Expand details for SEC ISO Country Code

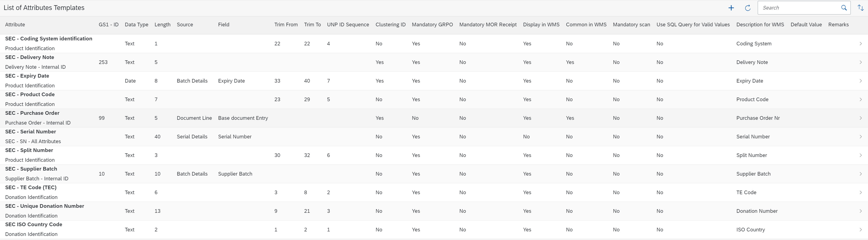coord(862,229)
